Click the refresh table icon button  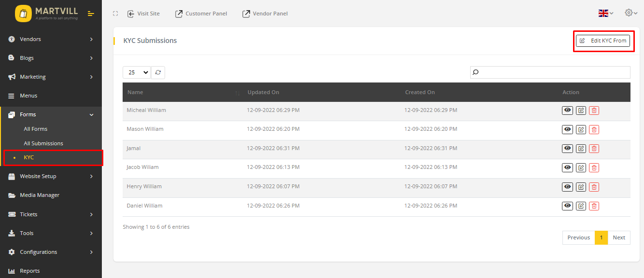pyautogui.click(x=158, y=72)
